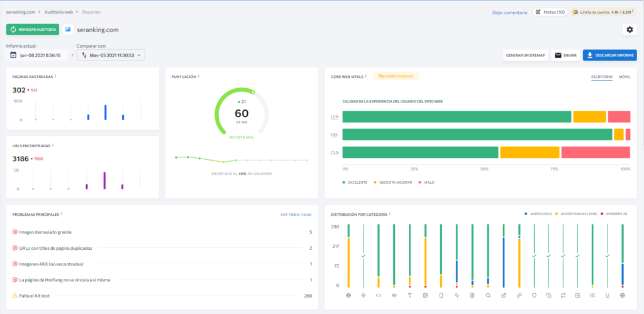
Task: Toggle Malo legend entry
Action: click(426, 182)
